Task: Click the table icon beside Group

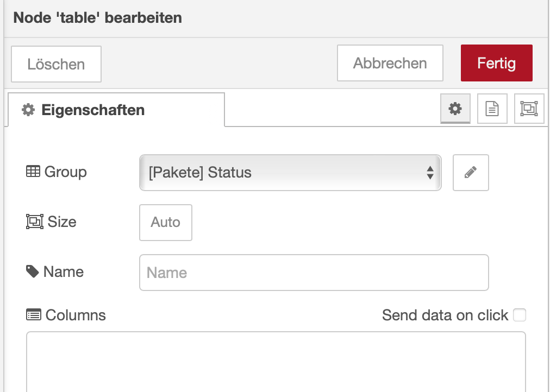Action: 33,172
